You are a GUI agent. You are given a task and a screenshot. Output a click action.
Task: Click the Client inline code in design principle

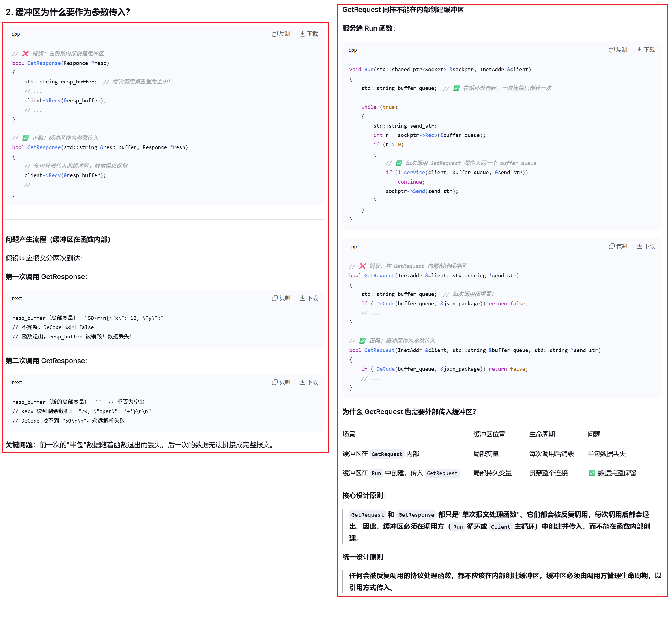501,527
